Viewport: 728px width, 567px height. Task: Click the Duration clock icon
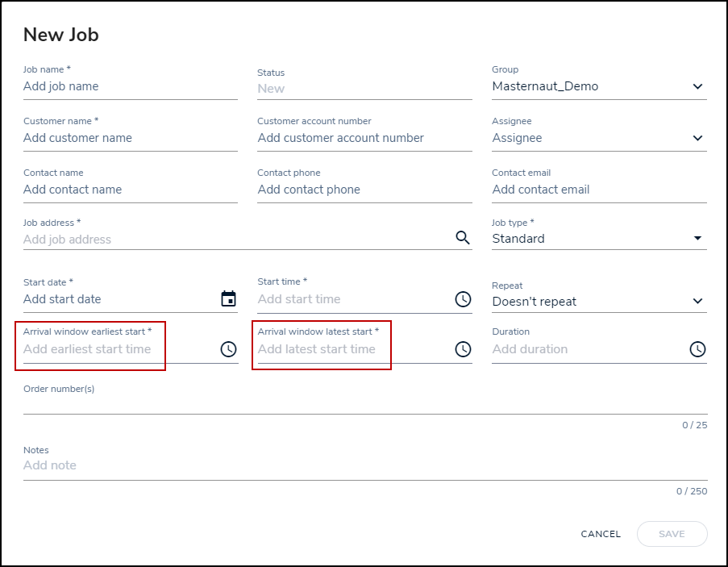pos(697,349)
